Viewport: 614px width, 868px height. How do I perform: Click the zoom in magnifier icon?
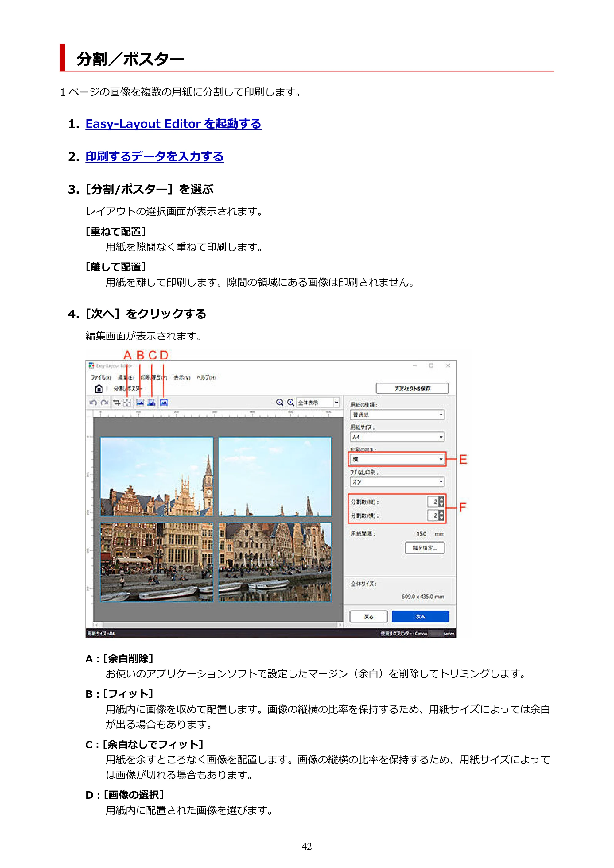pyautogui.click(x=290, y=403)
